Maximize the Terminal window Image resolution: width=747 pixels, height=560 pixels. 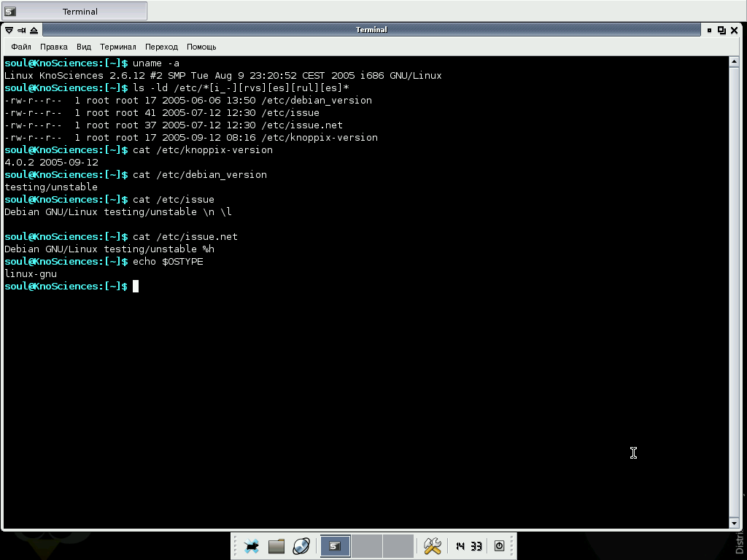[721, 30]
